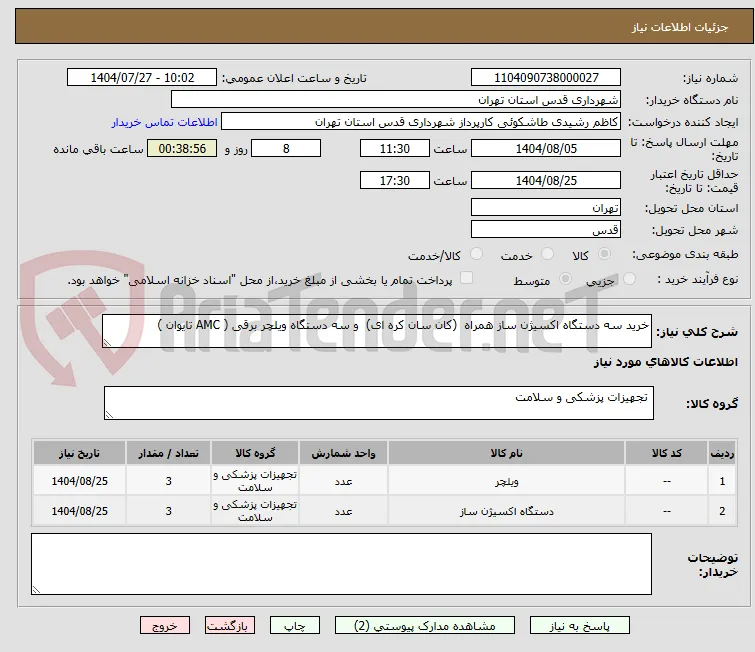Screen dimensions: 755x652
Task: Click the شرح کلی نیاز description textarea
Action: point(377,331)
